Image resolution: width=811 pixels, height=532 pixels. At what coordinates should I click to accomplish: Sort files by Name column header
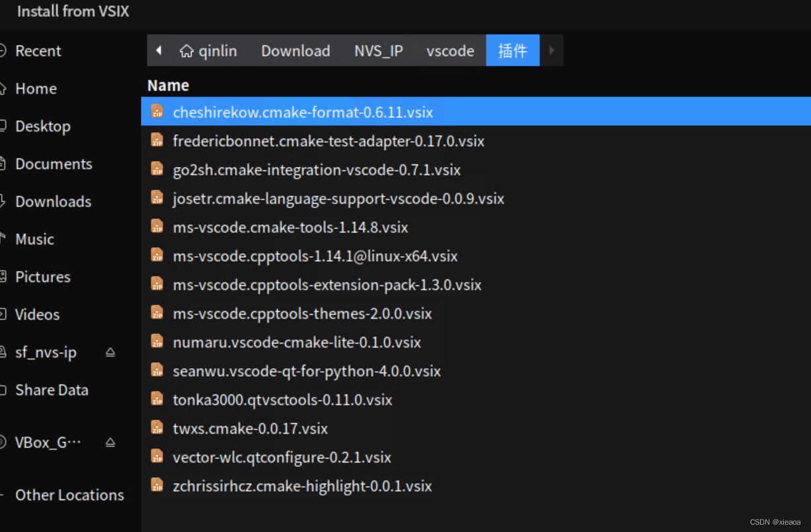[x=168, y=85]
